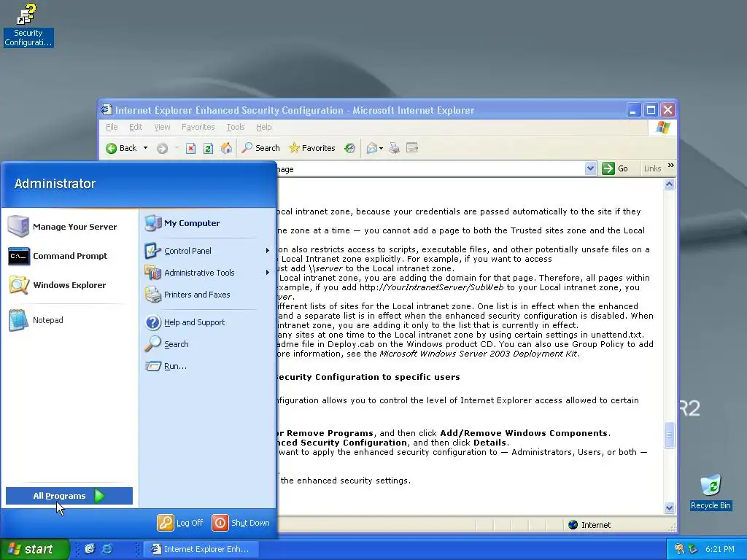Expand the Back button history dropdown arrow
This screenshot has height=560, width=747.
pyautogui.click(x=145, y=148)
